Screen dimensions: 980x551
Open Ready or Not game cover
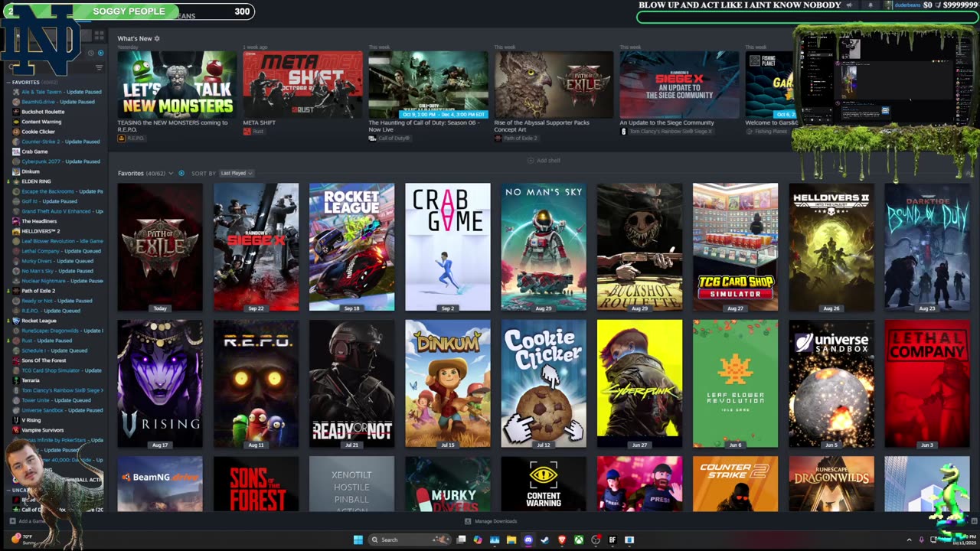[351, 383]
